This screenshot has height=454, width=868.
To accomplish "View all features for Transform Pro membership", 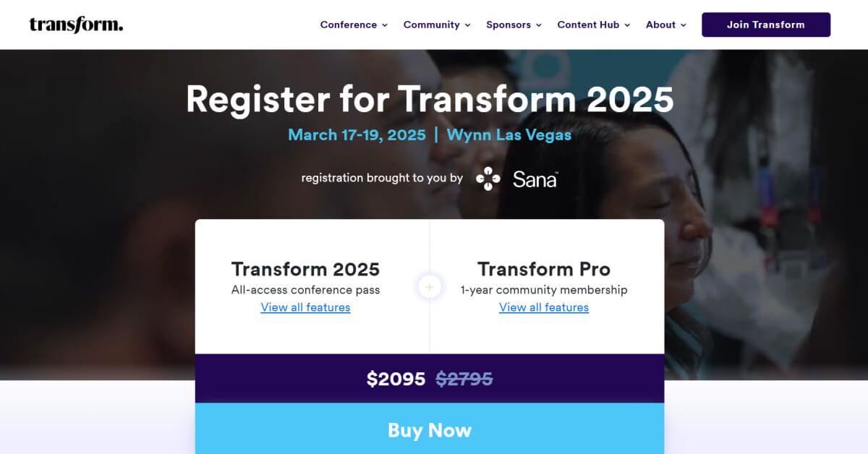I will coord(543,307).
